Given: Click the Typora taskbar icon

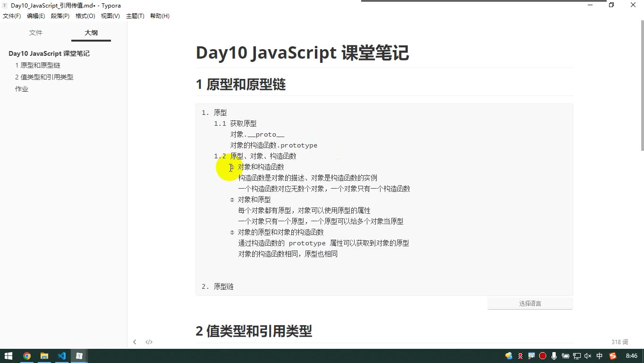Looking at the screenshot, I should [79, 356].
